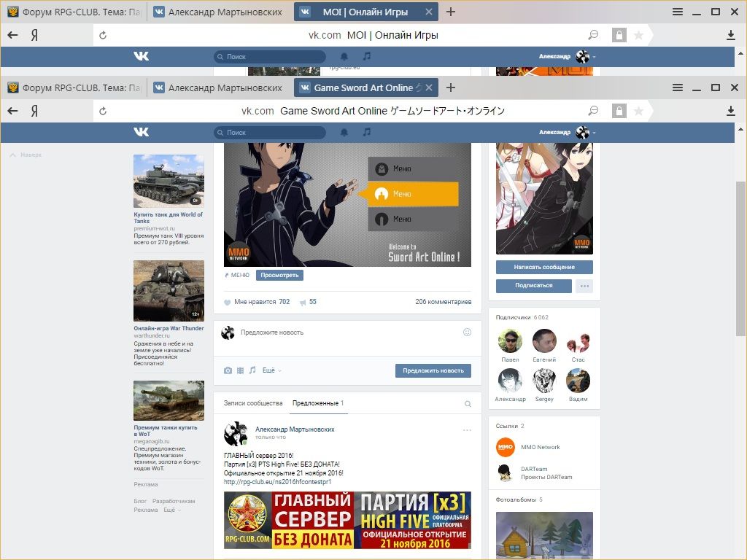Click VK logo in front window header
This screenshot has height=560, width=747.
pyautogui.click(x=141, y=132)
